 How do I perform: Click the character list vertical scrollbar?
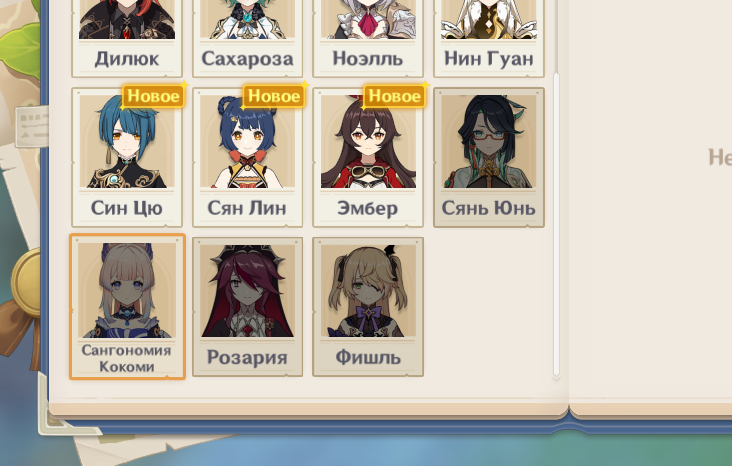tap(556, 223)
